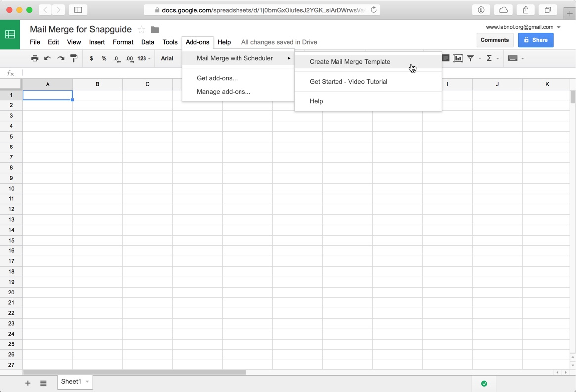The image size is (576, 392).
Task: Increase decimal places
Action: pos(129,59)
